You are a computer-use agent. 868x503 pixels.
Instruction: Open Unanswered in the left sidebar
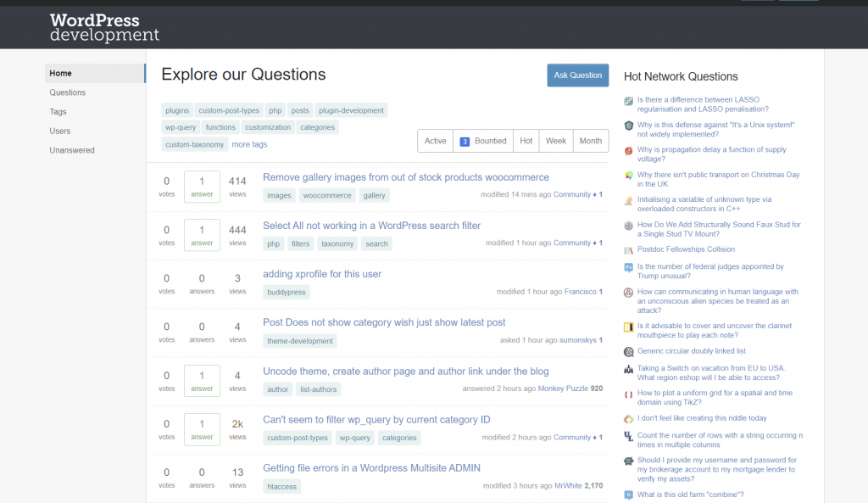click(x=72, y=150)
